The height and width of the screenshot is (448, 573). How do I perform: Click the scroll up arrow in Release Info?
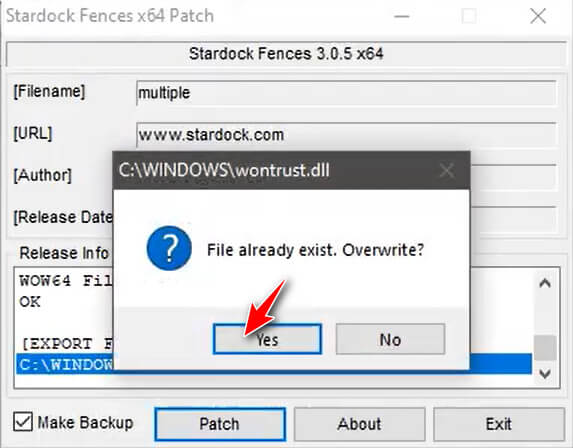tap(545, 283)
